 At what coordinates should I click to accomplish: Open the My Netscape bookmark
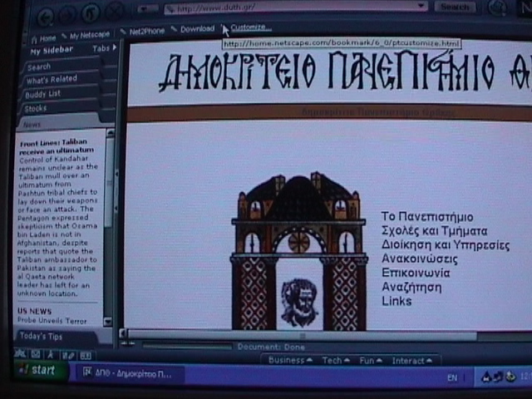coord(86,35)
